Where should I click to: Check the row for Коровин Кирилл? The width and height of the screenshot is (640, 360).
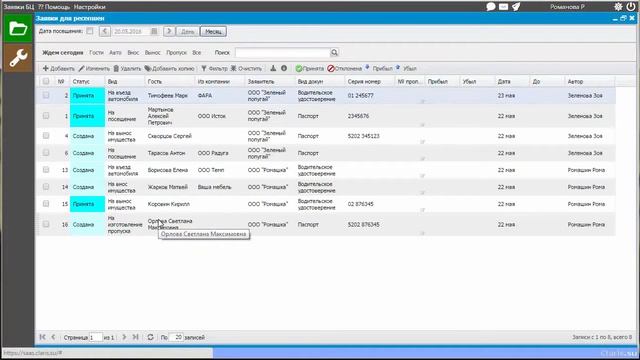(46, 204)
